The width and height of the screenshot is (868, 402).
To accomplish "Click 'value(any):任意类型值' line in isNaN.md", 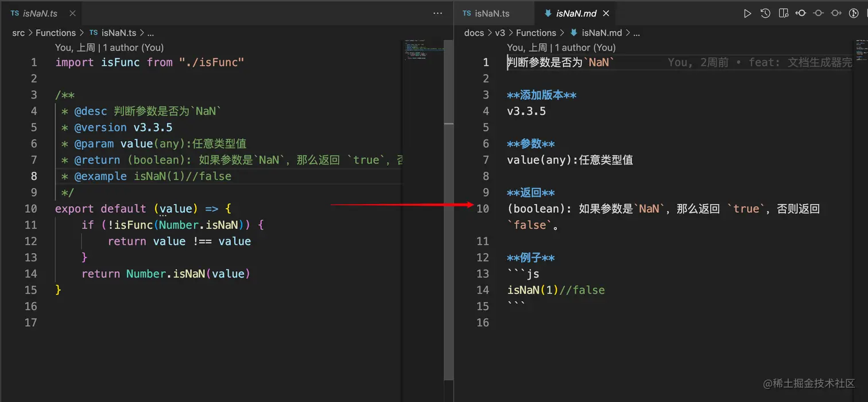I will pyautogui.click(x=570, y=160).
